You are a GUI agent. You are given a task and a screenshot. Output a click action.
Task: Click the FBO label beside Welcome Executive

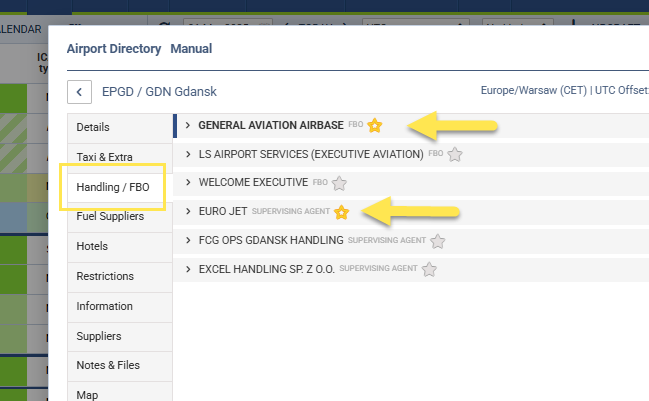[320, 182]
